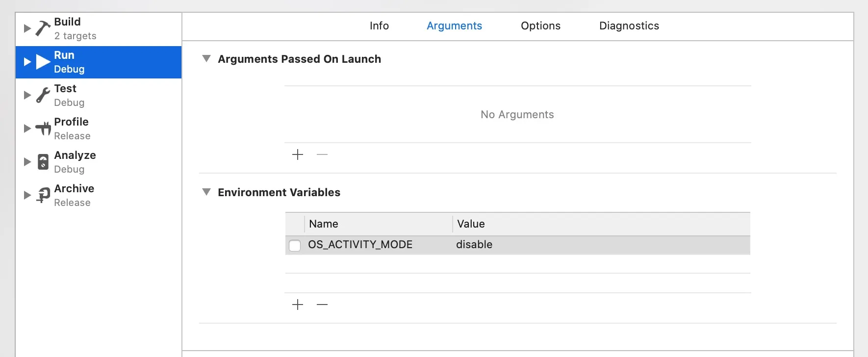Screen dimensions: 868x357
Task: Click the Run play icon
Action: click(43, 62)
